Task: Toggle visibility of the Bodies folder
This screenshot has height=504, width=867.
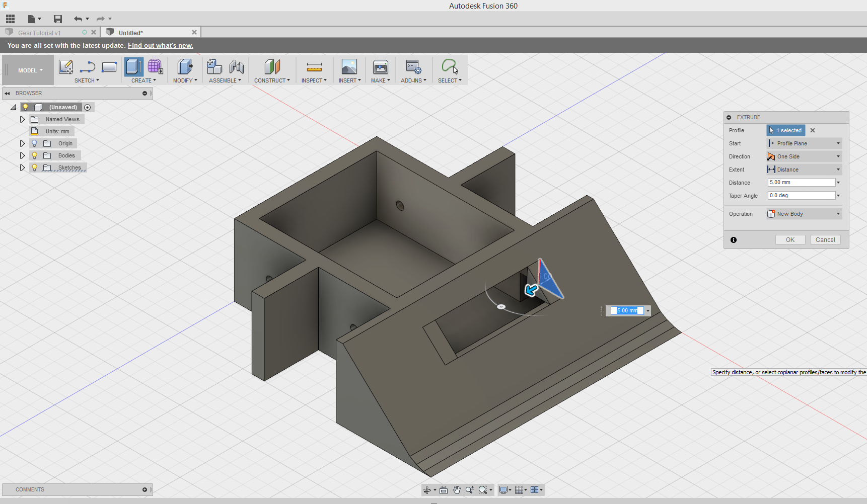Action: (34, 155)
